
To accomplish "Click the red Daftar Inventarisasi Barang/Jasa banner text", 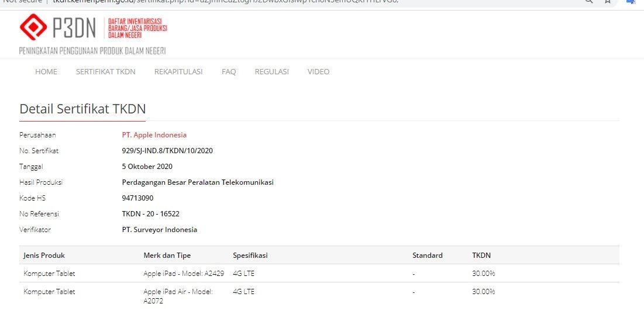I will tap(137, 28).
